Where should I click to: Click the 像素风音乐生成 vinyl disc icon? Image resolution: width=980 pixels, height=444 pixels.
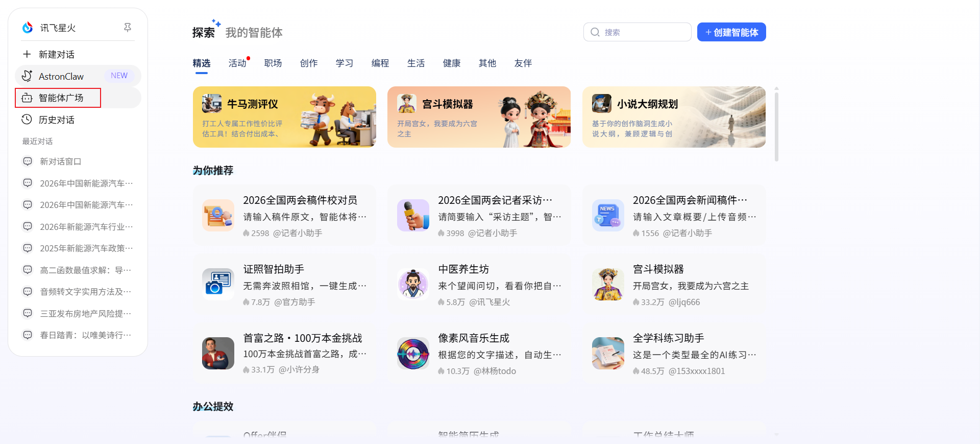click(x=413, y=353)
